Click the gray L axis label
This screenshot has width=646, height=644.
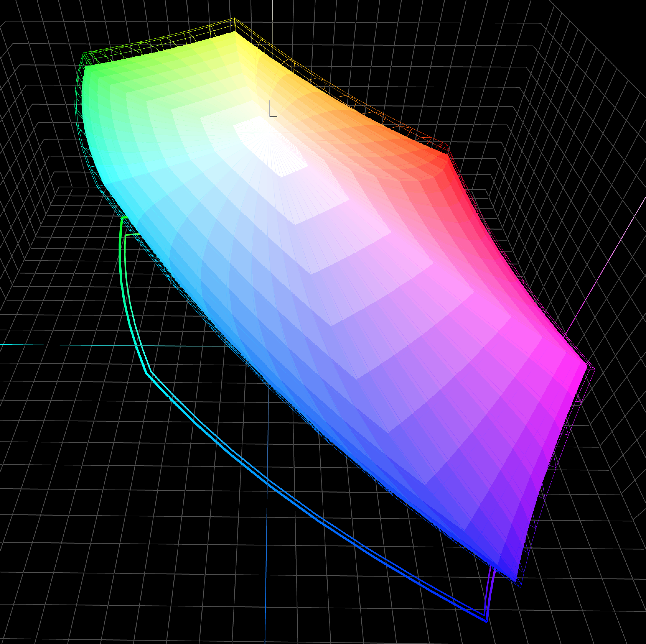coord(273,109)
